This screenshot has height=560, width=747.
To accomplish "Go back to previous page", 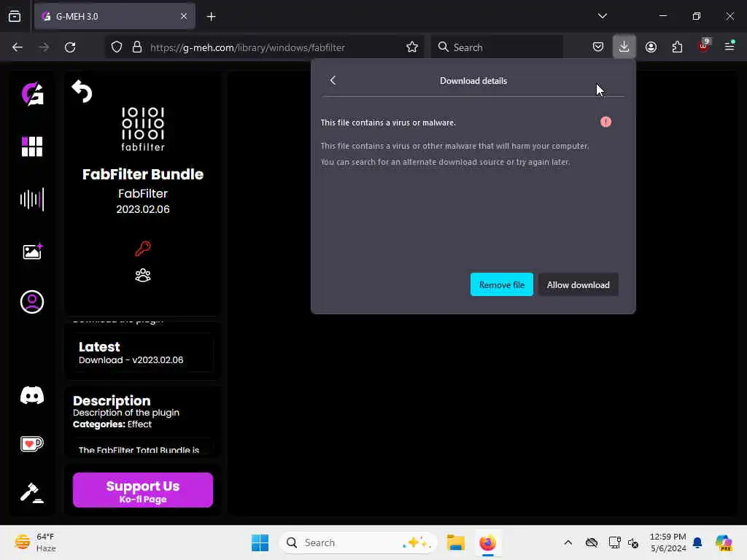I will (18, 47).
